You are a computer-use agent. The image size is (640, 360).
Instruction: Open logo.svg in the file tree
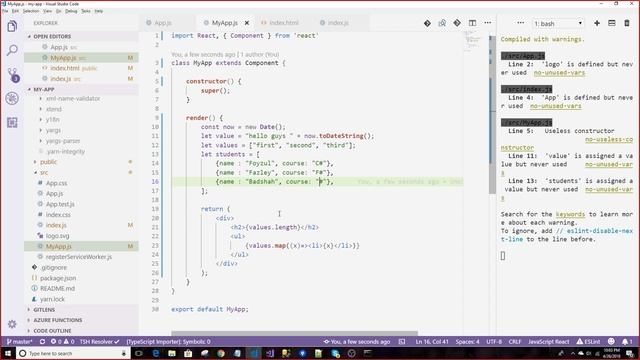[x=57, y=236]
